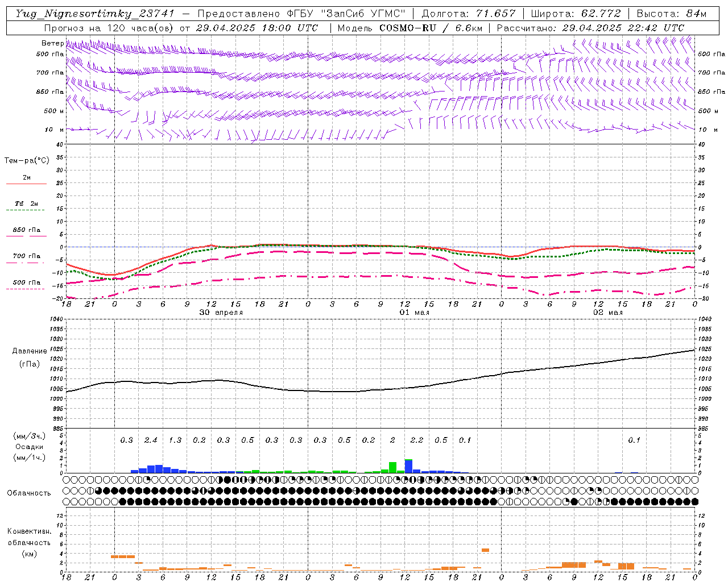Click the 02 мая date label
This screenshot has height=582, width=728.
click(x=608, y=313)
